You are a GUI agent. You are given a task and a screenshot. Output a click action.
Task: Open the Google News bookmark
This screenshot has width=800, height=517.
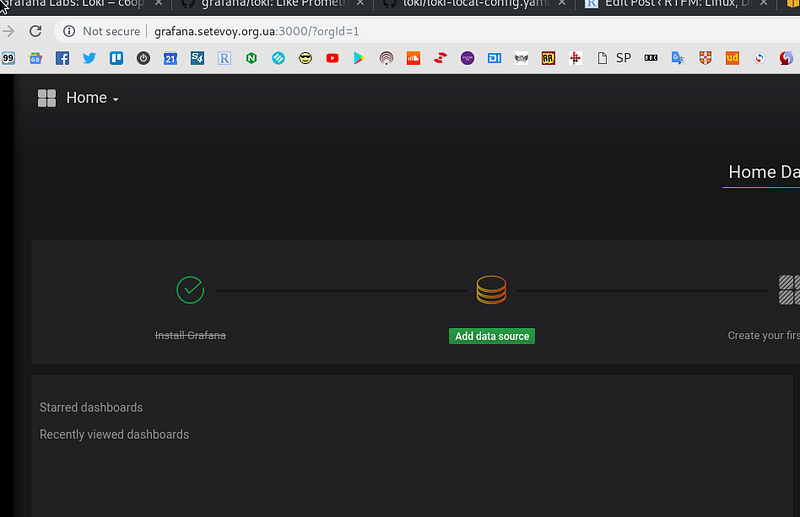tap(35, 58)
